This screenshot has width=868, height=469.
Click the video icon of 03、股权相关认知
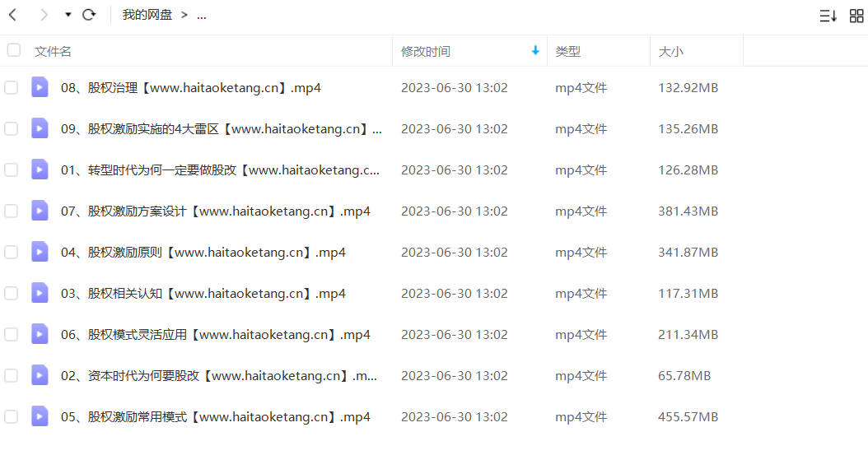point(40,293)
